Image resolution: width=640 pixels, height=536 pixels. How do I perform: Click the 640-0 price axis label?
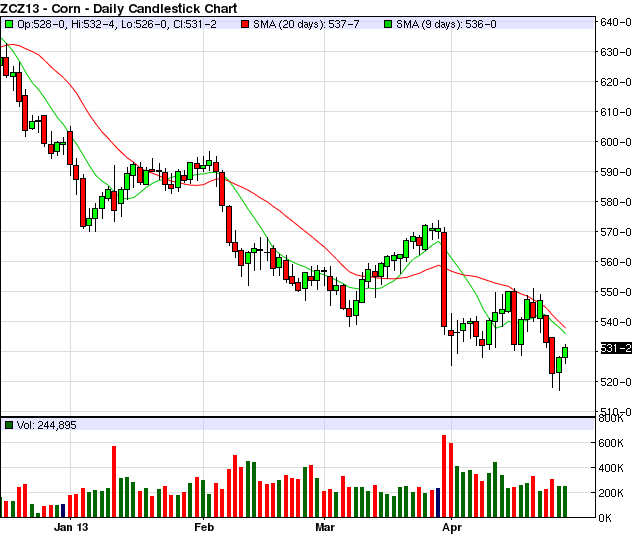tap(616, 22)
